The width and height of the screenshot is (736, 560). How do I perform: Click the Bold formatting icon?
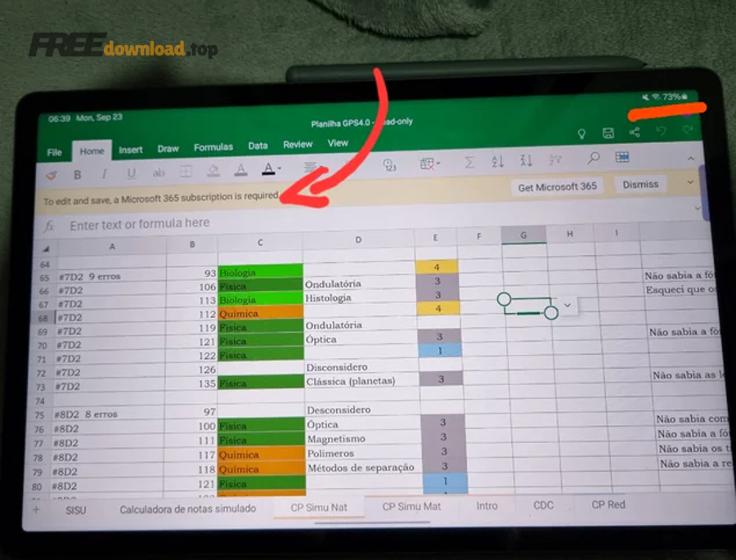tap(78, 175)
